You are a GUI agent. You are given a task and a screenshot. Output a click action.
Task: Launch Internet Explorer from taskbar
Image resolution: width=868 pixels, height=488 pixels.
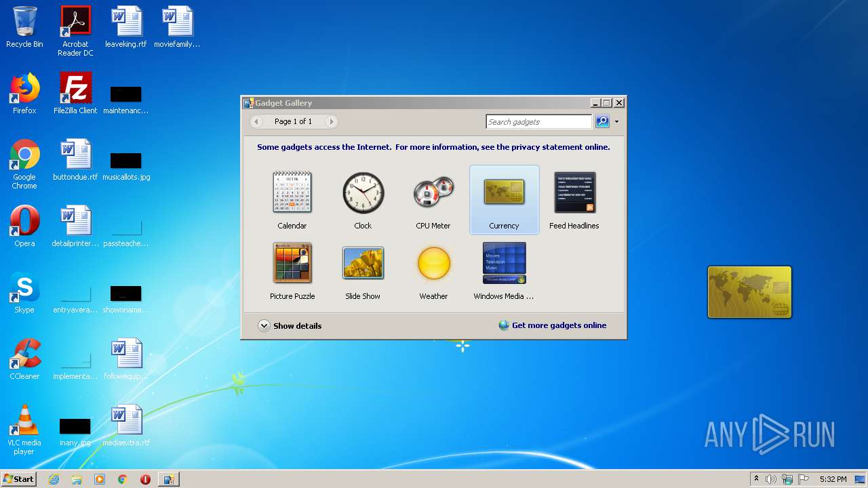pos(54,479)
